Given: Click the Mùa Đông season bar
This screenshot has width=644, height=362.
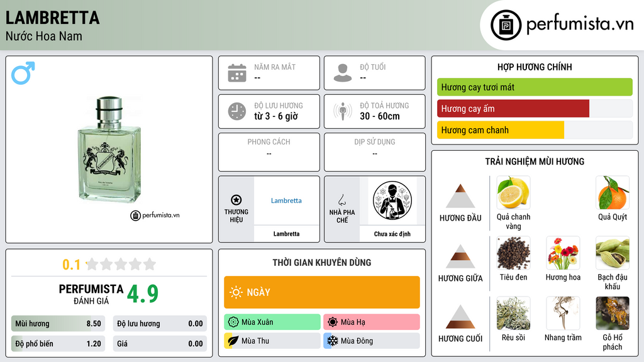Looking at the screenshot, I should (x=372, y=341).
